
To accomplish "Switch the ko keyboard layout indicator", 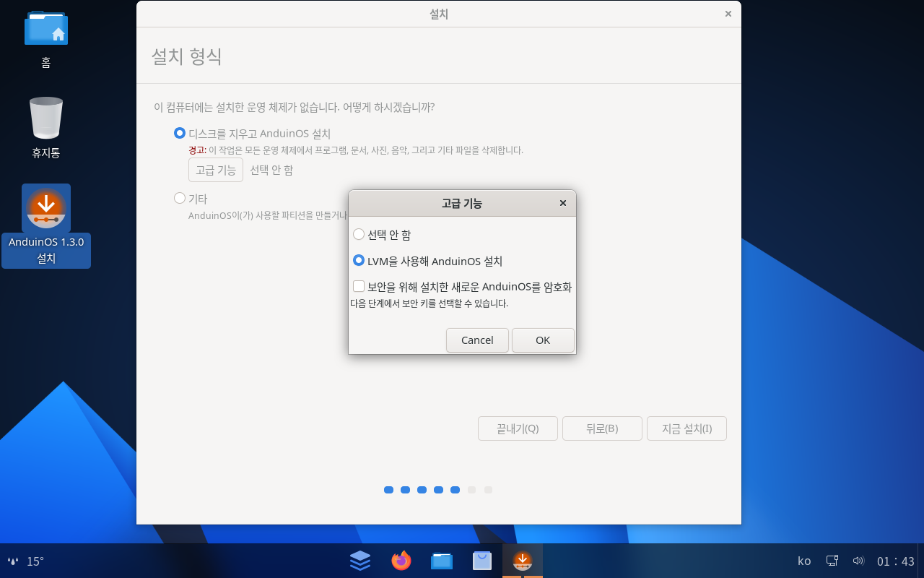I will [x=804, y=561].
